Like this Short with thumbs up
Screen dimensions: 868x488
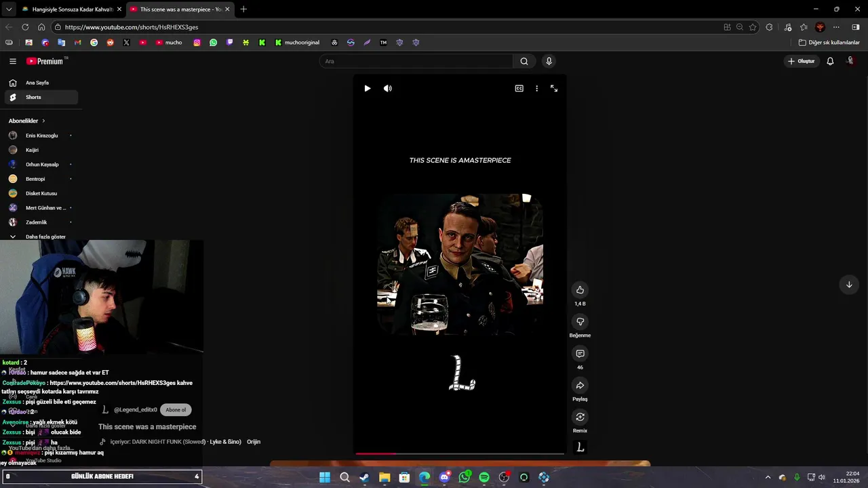(x=580, y=289)
